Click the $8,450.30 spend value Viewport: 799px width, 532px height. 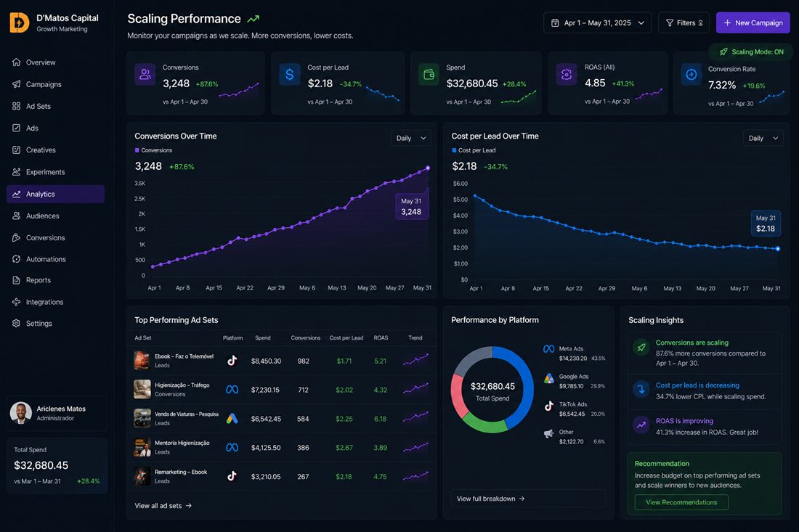[x=266, y=361]
